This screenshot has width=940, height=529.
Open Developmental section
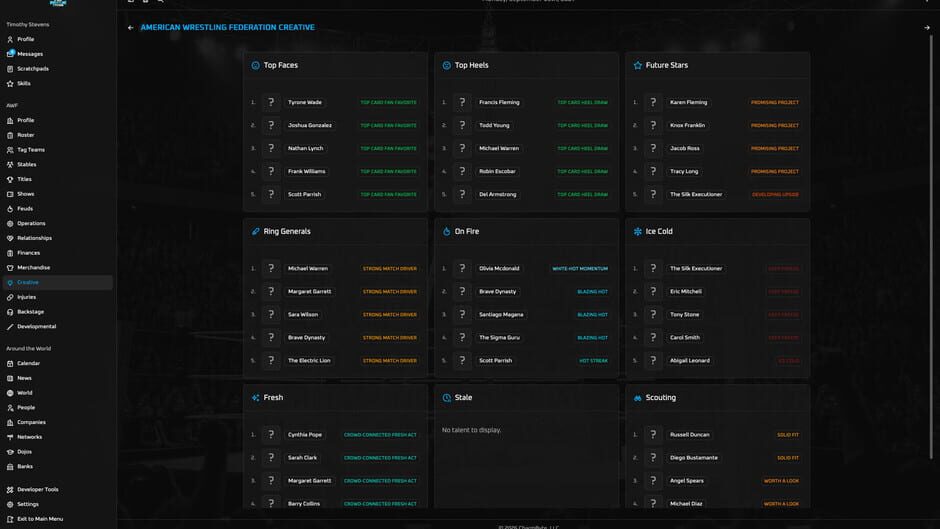[x=36, y=326]
